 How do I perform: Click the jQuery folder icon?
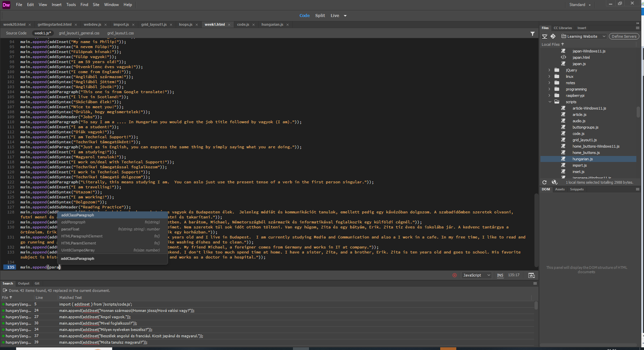pos(557,70)
